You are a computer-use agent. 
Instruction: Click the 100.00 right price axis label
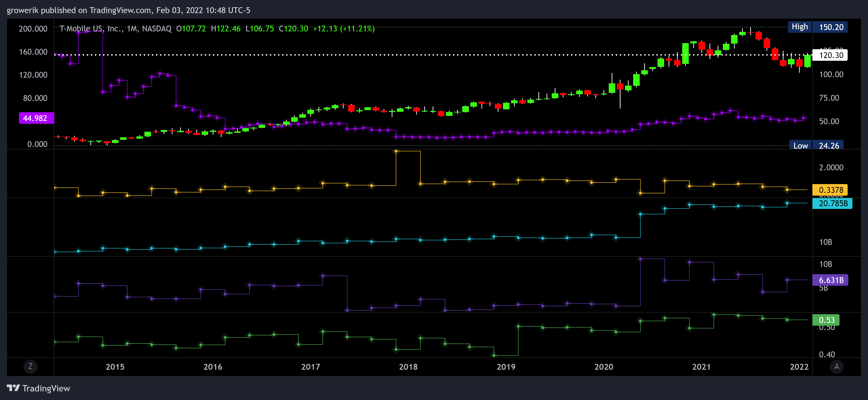pos(831,74)
